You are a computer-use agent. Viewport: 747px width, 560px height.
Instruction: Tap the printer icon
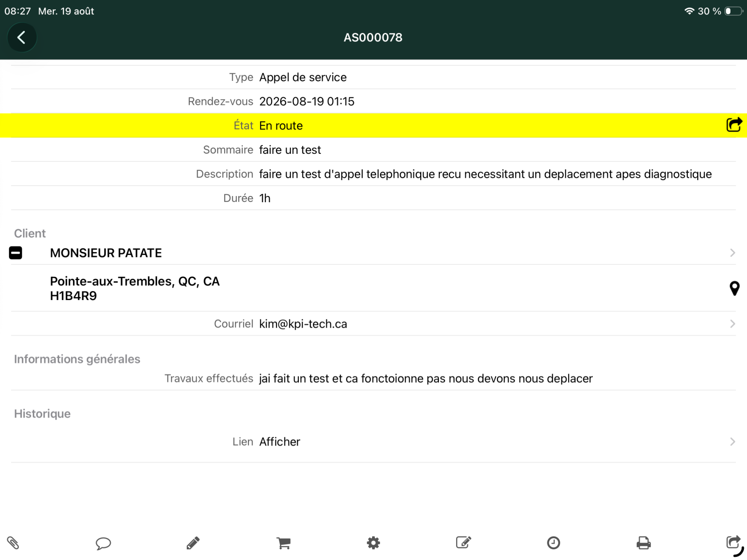coord(643,543)
